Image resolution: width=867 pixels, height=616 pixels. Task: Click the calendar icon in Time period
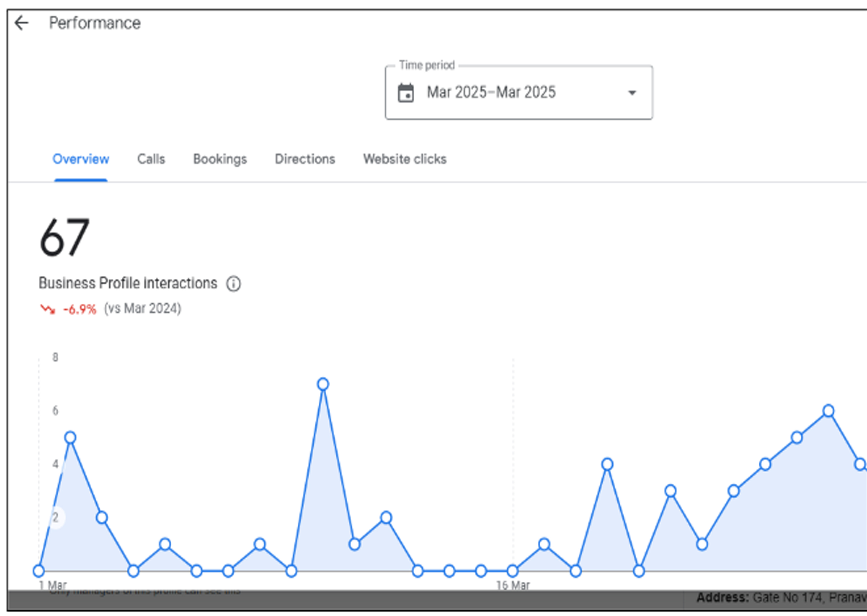point(406,93)
